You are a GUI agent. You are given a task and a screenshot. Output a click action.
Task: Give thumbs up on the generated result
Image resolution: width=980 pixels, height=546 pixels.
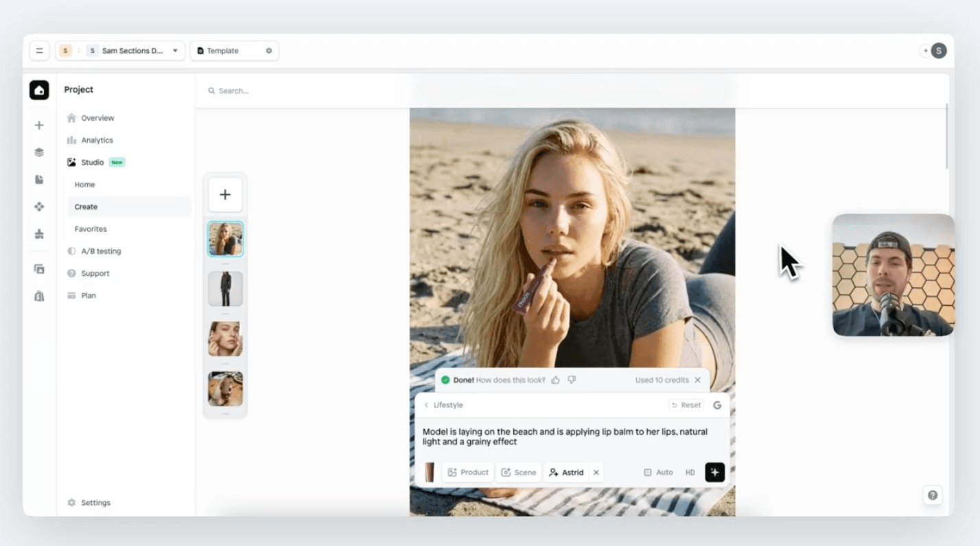[x=555, y=379]
